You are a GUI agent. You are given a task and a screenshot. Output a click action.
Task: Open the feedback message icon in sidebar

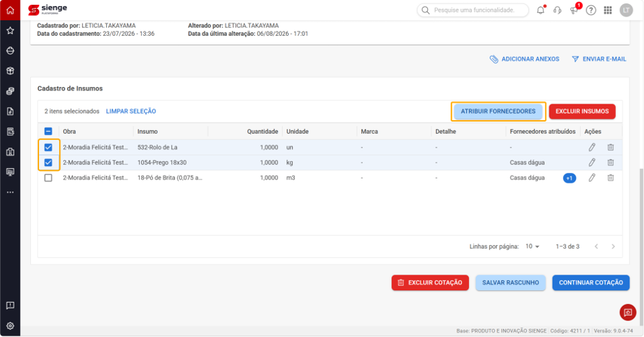point(10,305)
